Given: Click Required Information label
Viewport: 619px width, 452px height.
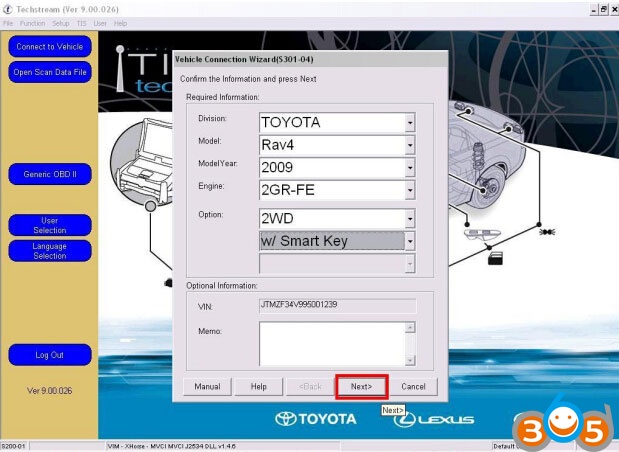Looking at the screenshot, I should click(x=223, y=97).
